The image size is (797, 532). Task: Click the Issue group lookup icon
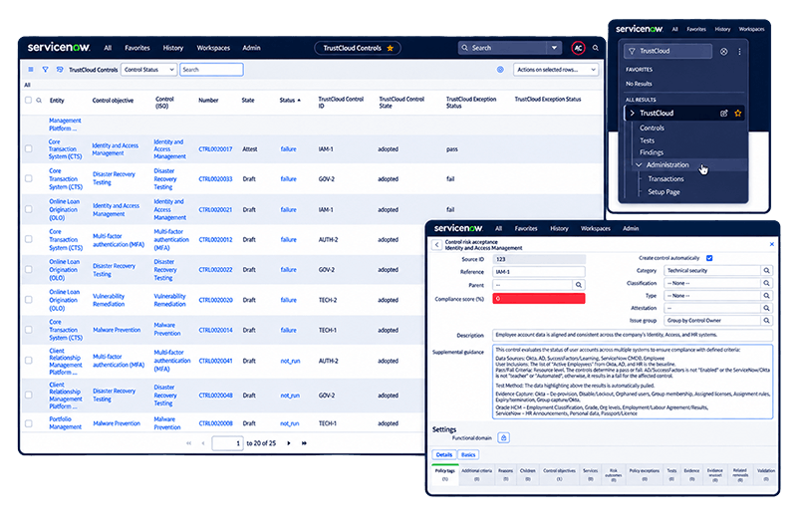(766, 320)
